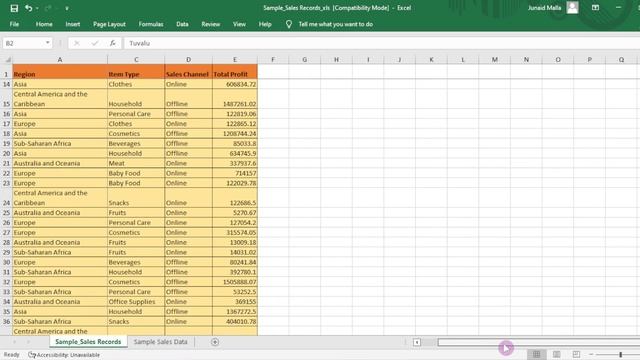Click the Tell me lightbulb icon
The image size is (640, 360).
(x=289, y=24)
